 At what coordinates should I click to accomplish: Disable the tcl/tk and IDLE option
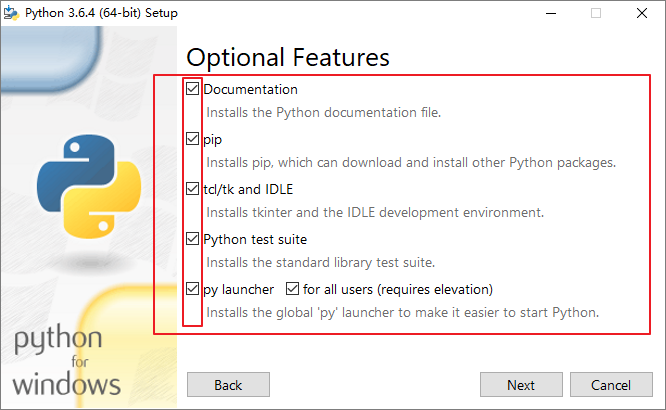click(x=193, y=189)
